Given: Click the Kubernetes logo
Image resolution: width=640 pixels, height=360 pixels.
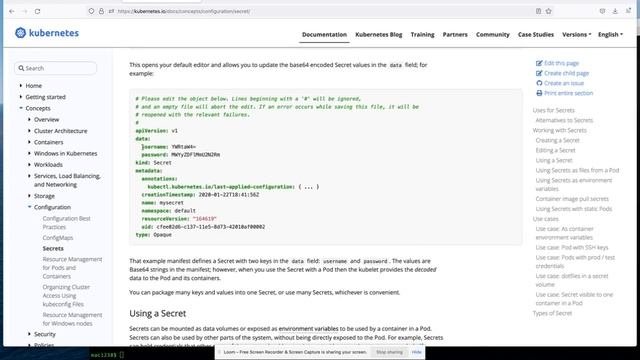Looking at the screenshot, I should tap(47, 33).
